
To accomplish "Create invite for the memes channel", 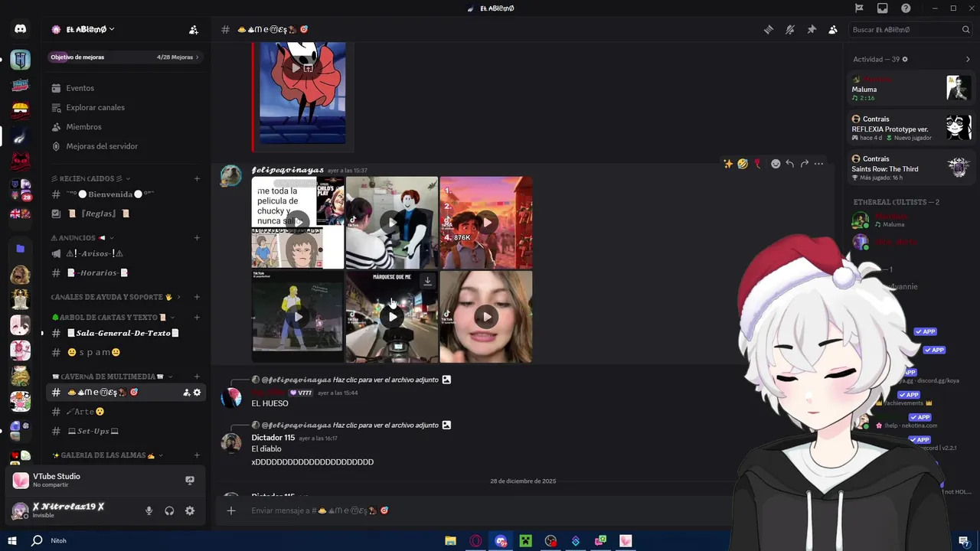I will pos(186,393).
